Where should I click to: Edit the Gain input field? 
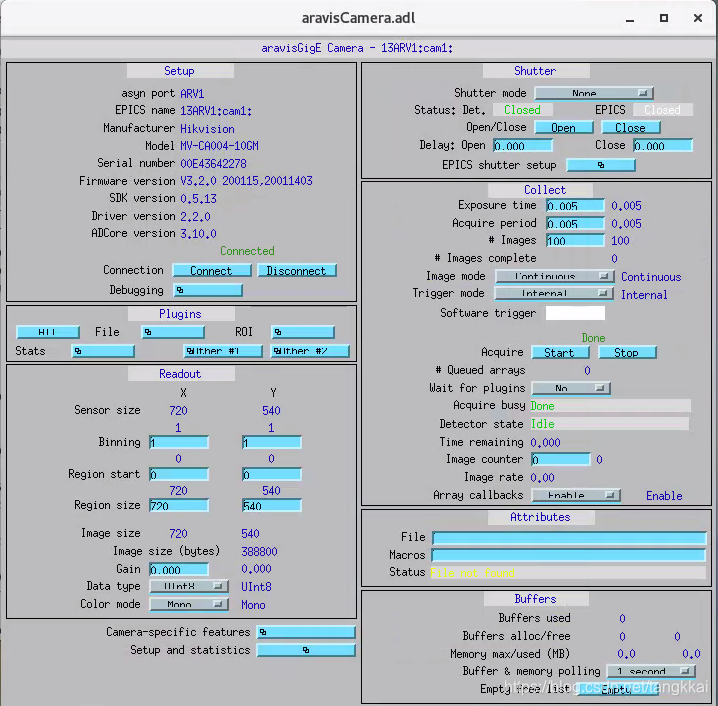coord(179,570)
